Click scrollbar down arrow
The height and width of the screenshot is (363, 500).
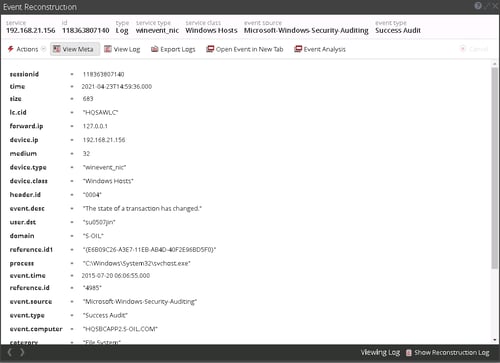click(495, 340)
